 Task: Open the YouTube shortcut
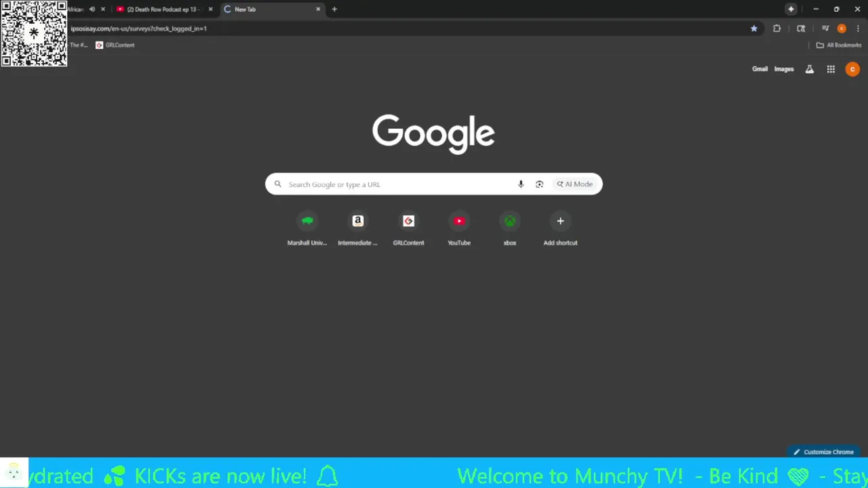[x=459, y=229]
